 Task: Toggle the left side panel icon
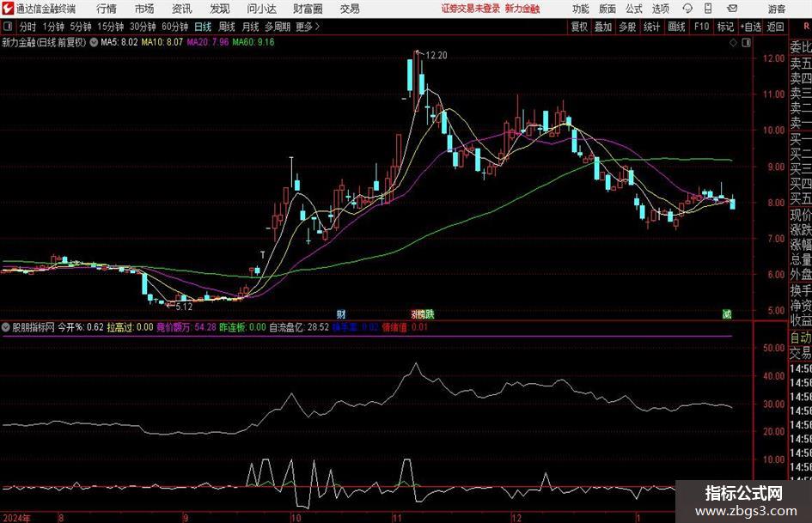click(8, 27)
